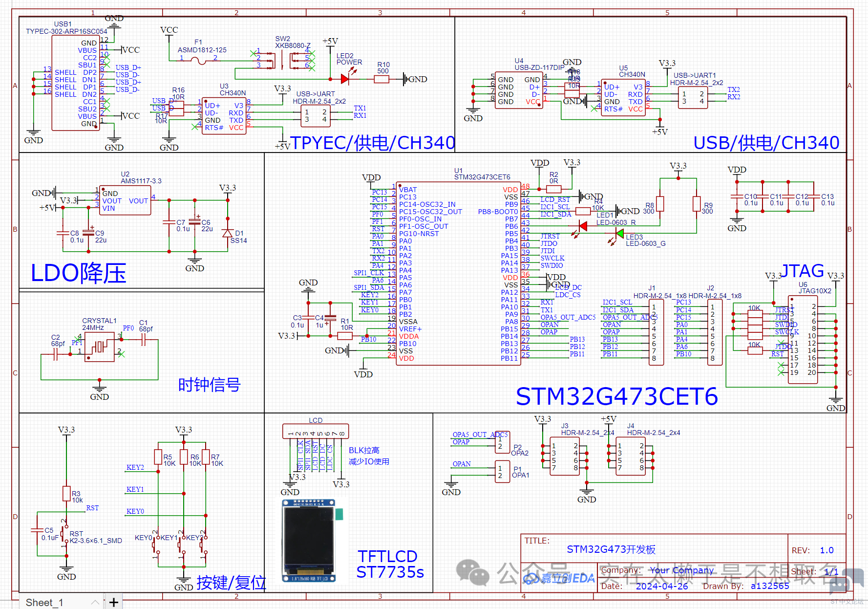Select the R9 300 resistor

click(697, 204)
